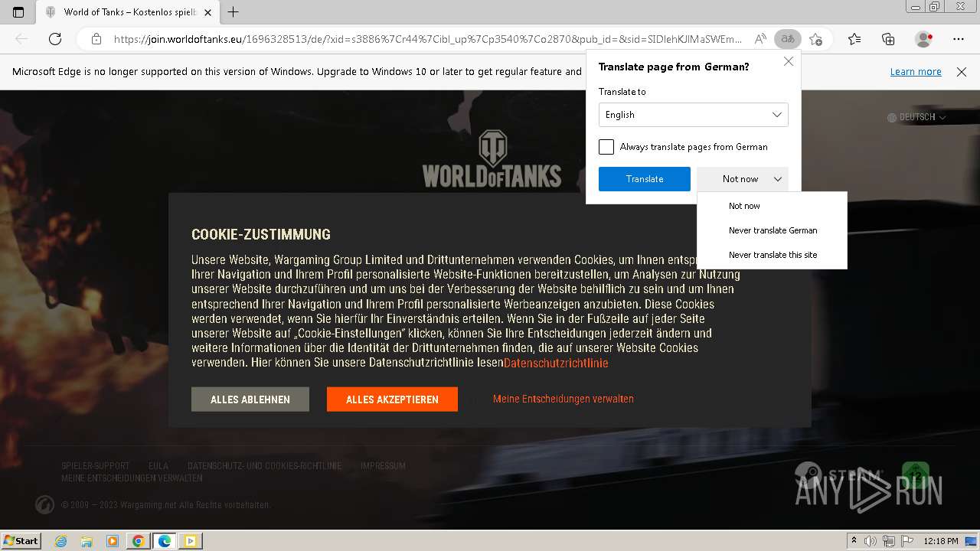Open Google Chrome from the taskbar
Image resolution: width=980 pixels, height=551 pixels.
click(x=139, y=541)
